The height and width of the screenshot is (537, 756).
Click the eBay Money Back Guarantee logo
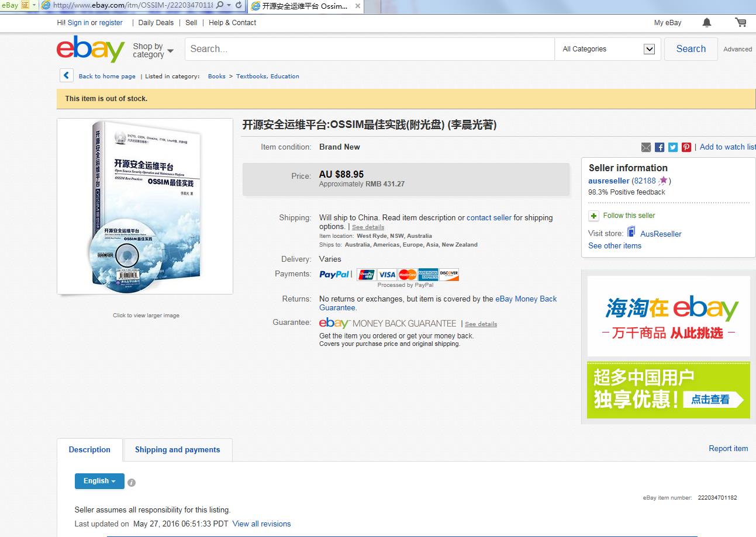click(388, 323)
